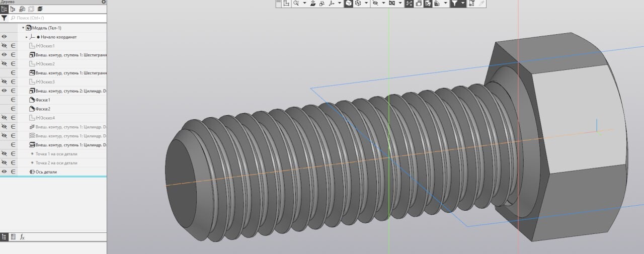Screen dimensions: 644x254
Task: Select Точка 1 на оси детали
Action: [56, 154]
